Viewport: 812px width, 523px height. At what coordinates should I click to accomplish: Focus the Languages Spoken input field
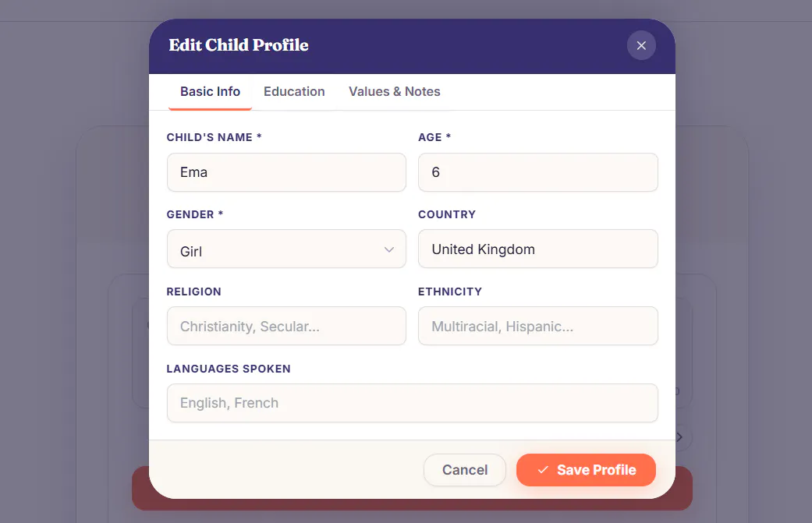412,403
